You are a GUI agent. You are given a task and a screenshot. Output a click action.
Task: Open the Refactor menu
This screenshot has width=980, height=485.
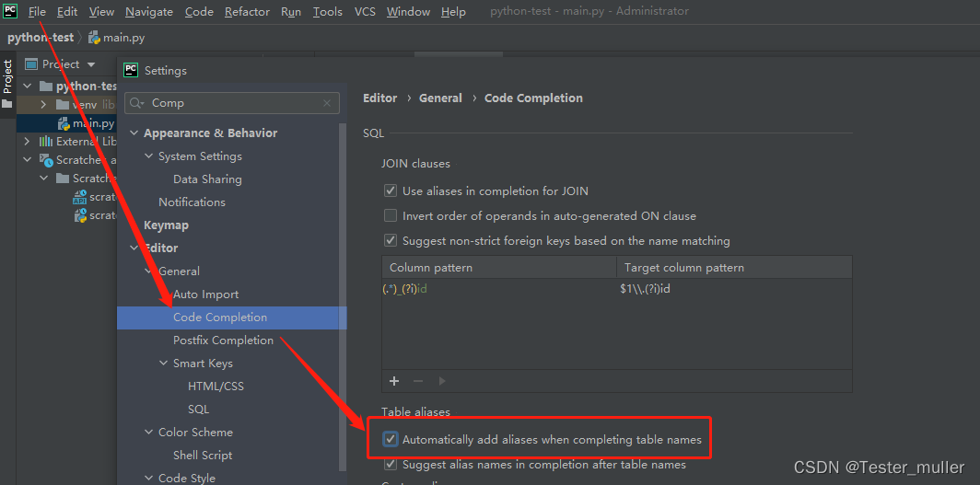click(x=247, y=11)
